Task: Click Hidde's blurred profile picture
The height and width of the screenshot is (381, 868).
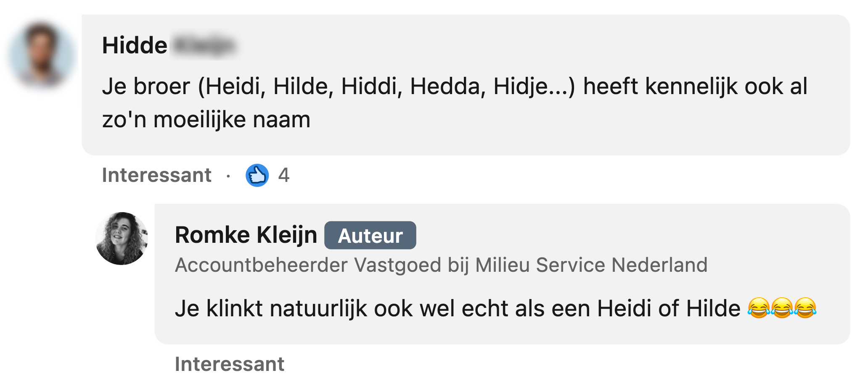Action: pos(42,55)
